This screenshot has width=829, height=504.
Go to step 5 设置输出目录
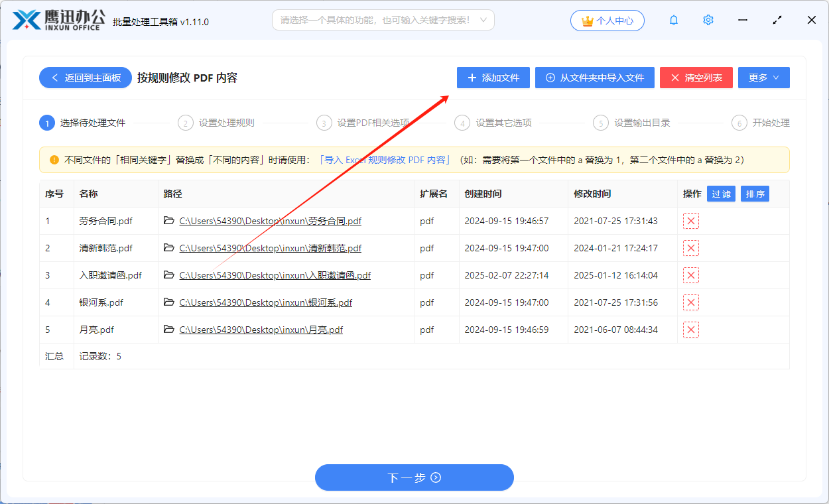[631, 123]
